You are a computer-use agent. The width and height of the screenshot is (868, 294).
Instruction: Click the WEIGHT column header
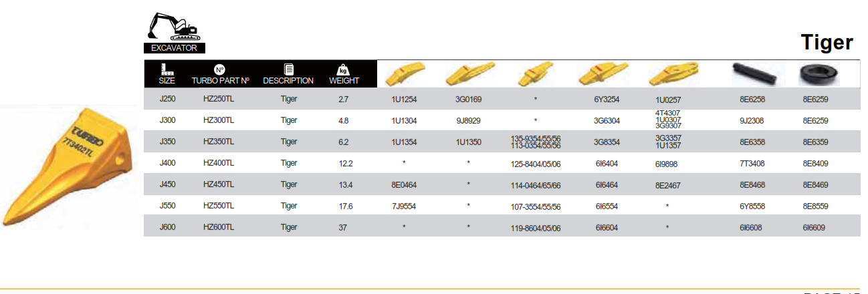tap(344, 80)
